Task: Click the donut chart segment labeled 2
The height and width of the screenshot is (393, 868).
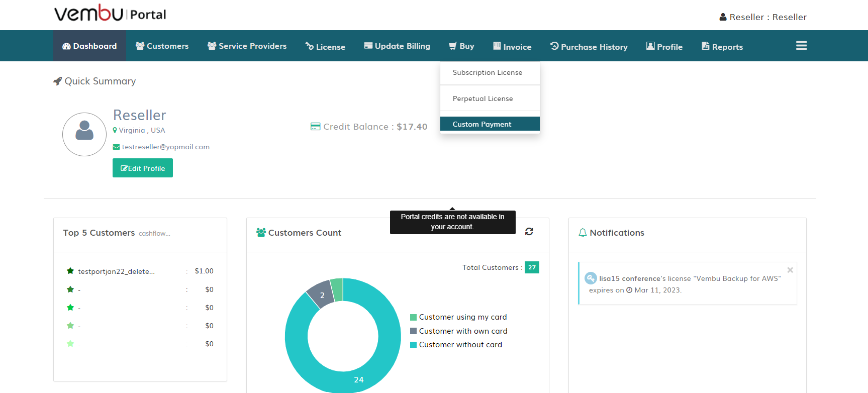Action: [x=322, y=295]
